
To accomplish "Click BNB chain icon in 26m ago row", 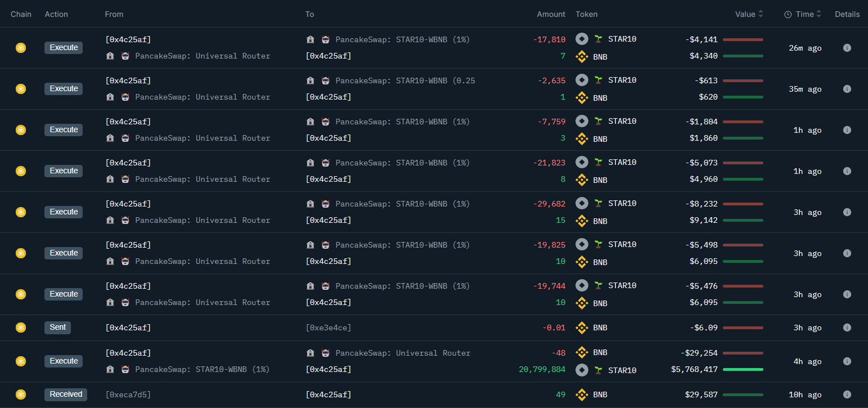I will coord(21,48).
